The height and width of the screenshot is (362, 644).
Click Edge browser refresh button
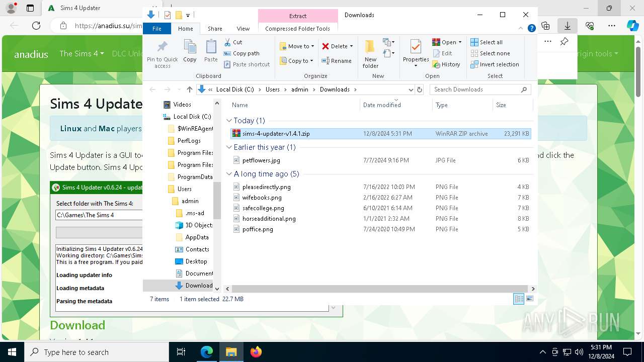click(36, 26)
